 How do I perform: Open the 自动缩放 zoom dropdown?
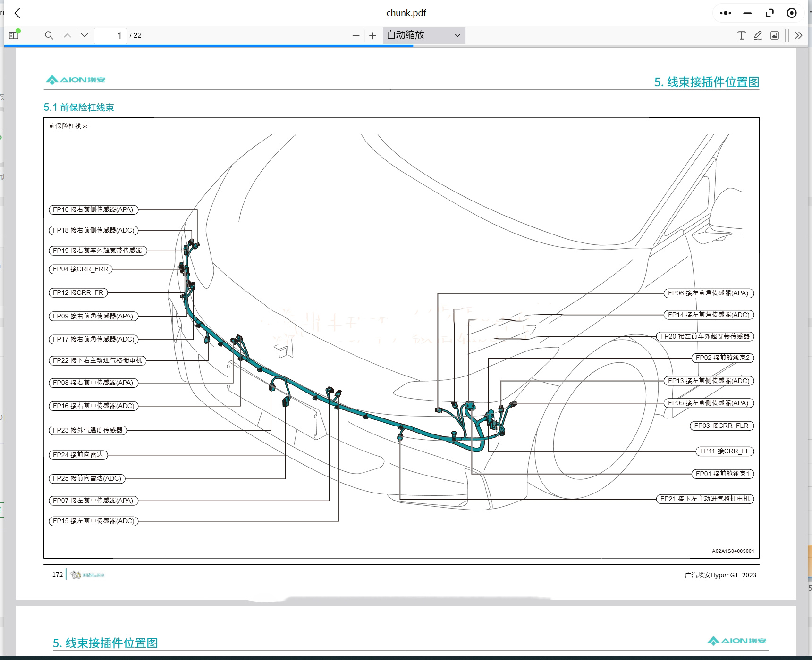coord(423,35)
